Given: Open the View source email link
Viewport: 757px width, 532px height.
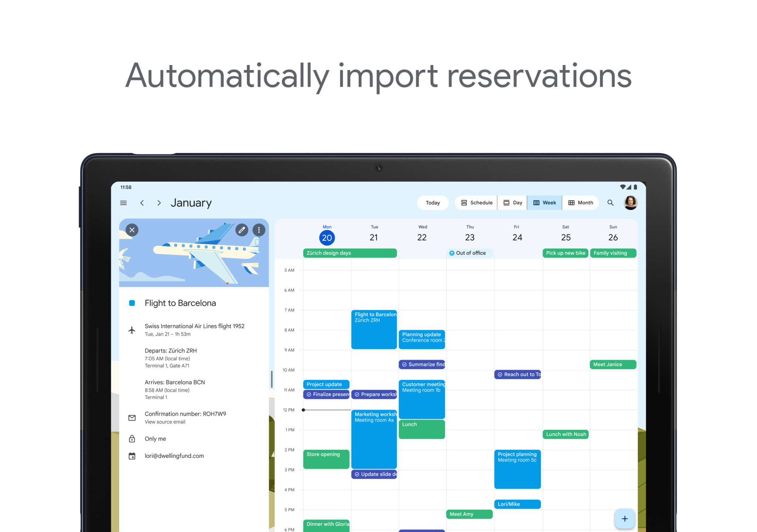Looking at the screenshot, I should (x=165, y=422).
